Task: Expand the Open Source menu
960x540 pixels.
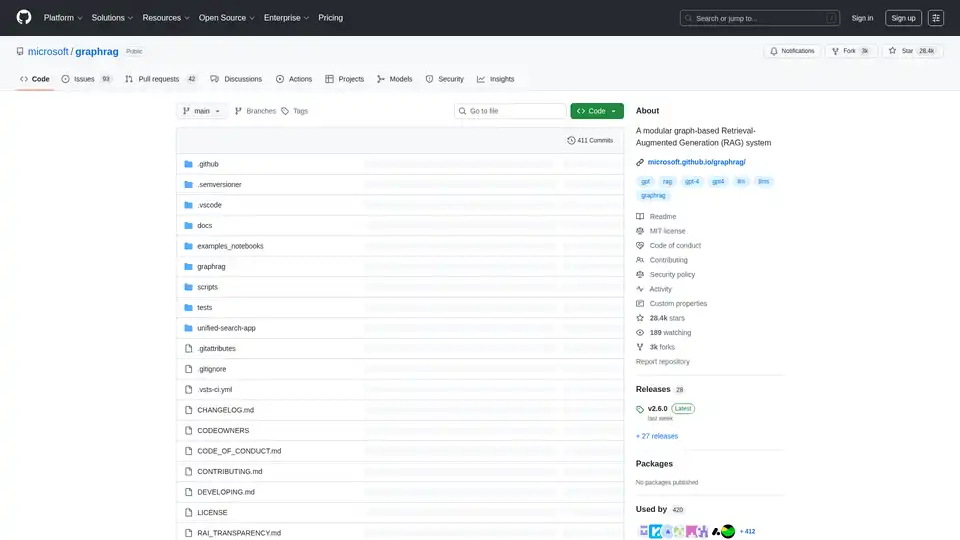Action: coord(227,18)
